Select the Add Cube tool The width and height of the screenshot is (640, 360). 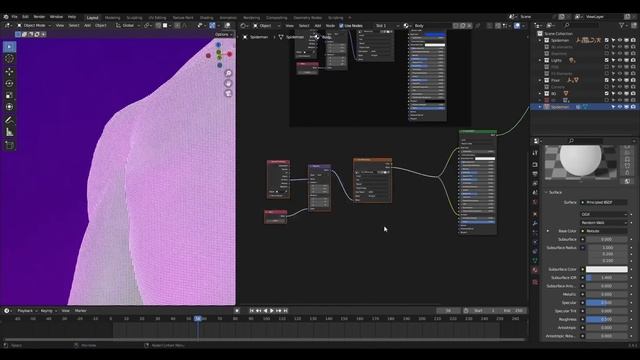9,145
